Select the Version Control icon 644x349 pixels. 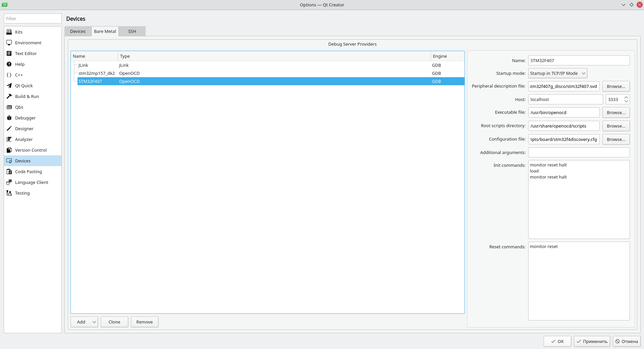pos(9,150)
